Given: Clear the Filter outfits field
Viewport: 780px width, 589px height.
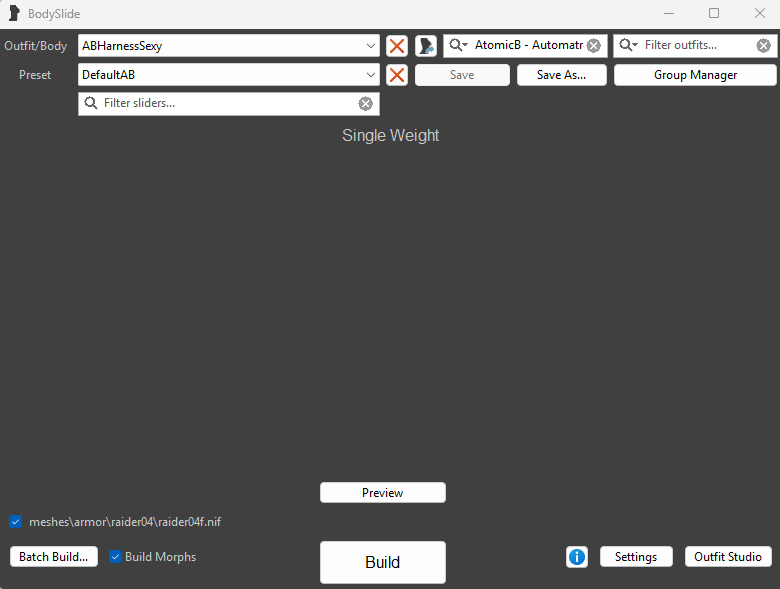Looking at the screenshot, I should coord(764,46).
